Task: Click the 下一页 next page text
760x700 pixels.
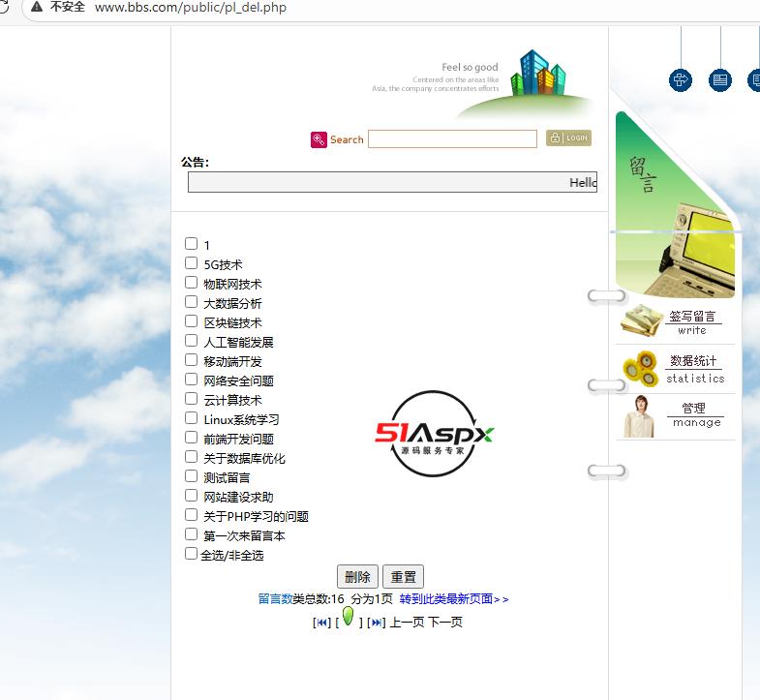Action: [x=445, y=623]
